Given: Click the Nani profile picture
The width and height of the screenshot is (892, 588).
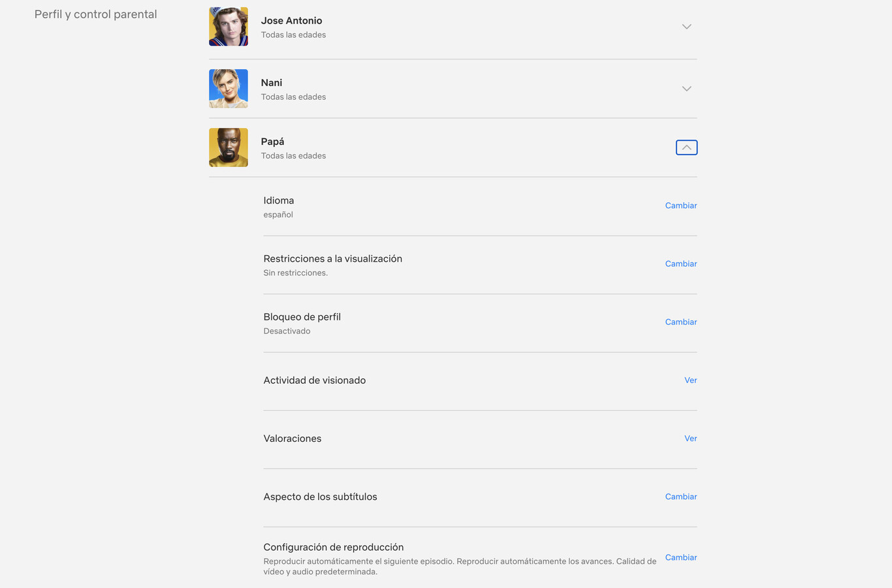Looking at the screenshot, I should (x=228, y=88).
